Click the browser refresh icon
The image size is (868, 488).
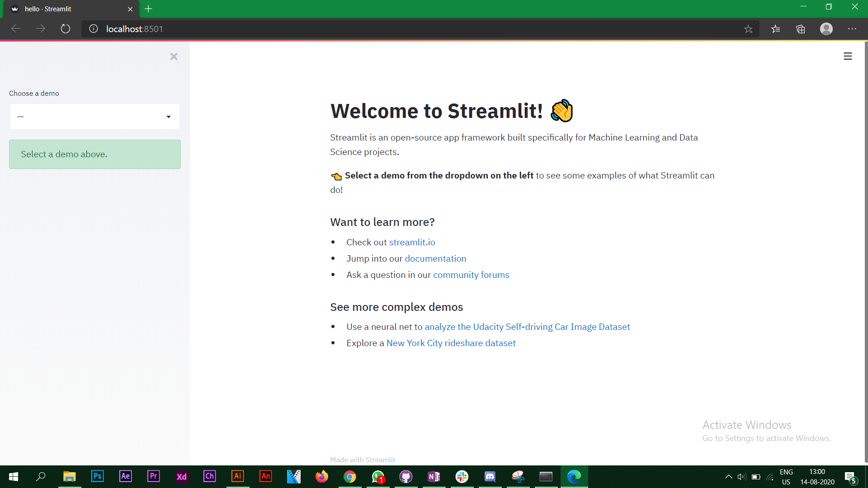click(x=66, y=29)
